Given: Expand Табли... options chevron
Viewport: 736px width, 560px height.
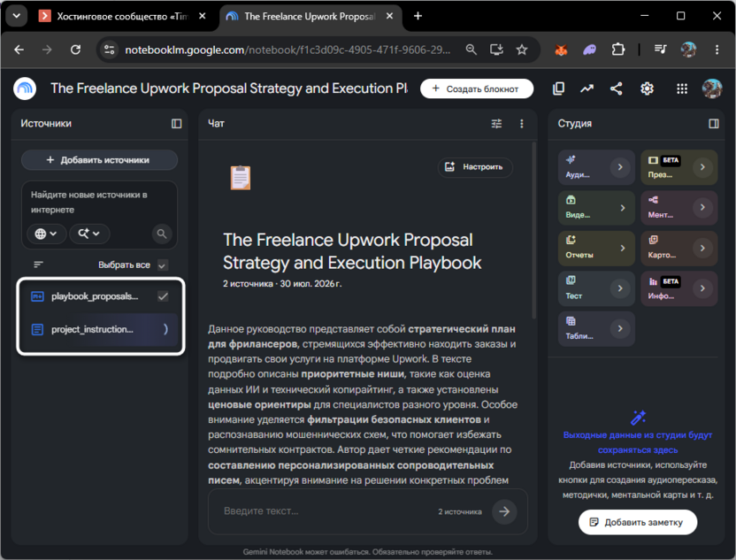Looking at the screenshot, I should click(x=620, y=328).
